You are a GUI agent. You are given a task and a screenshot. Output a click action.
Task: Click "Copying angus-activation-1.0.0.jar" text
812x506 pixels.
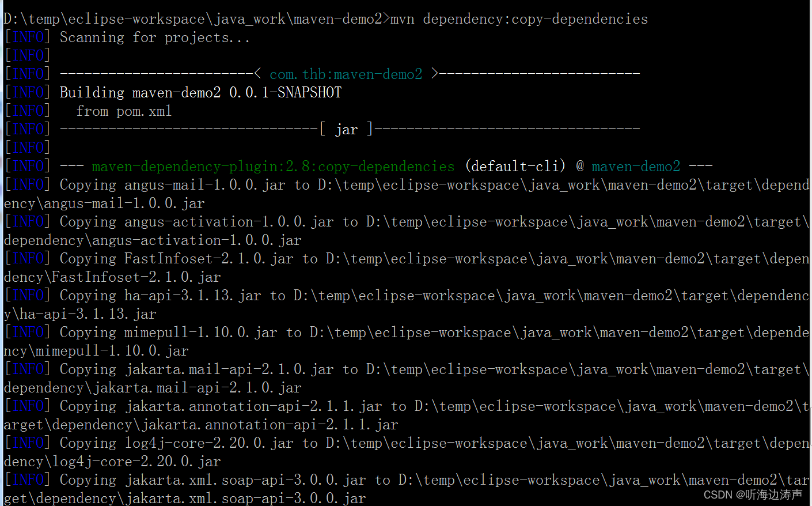tap(196, 222)
